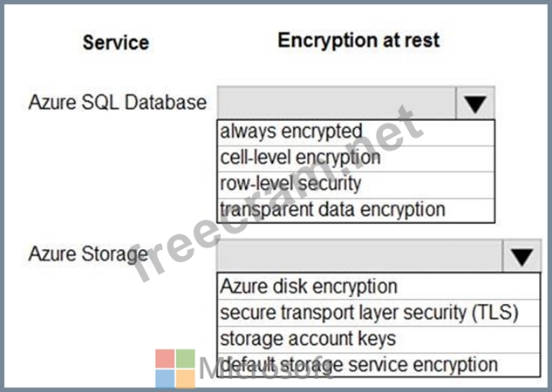
Task: Pick the 'storage account keys' option
Action: (378, 339)
